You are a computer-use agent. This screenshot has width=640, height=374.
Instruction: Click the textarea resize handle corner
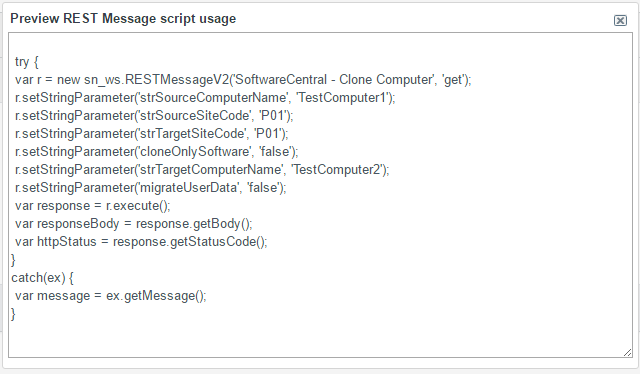pos(627,353)
